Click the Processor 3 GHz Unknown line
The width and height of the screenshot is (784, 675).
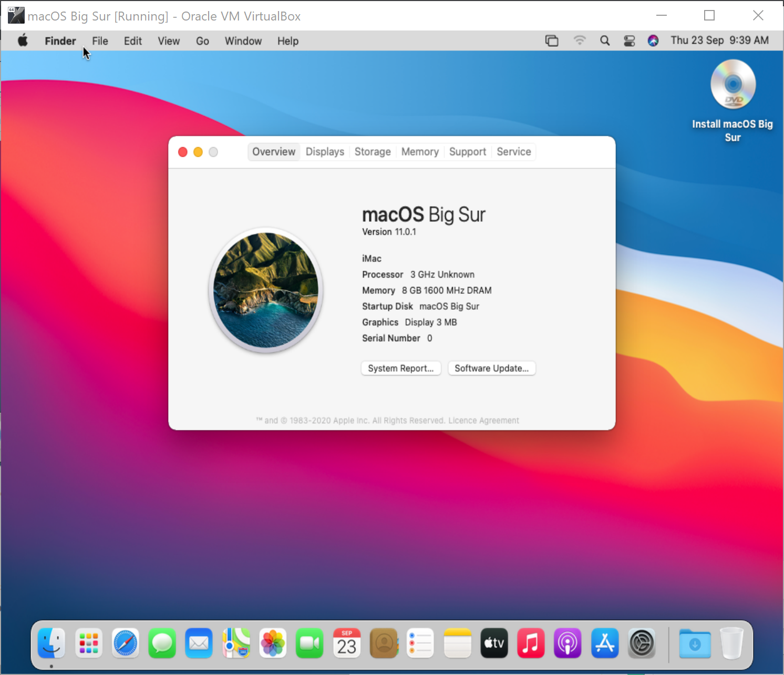coord(418,274)
